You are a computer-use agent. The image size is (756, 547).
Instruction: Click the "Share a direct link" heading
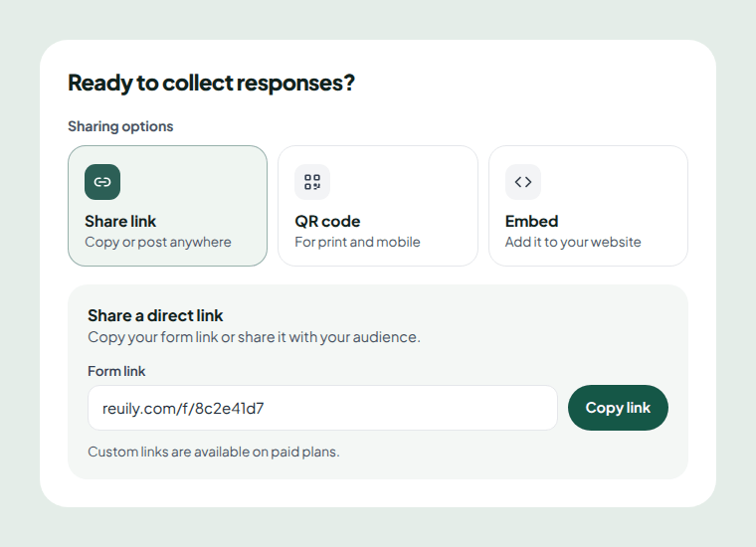tap(155, 315)
